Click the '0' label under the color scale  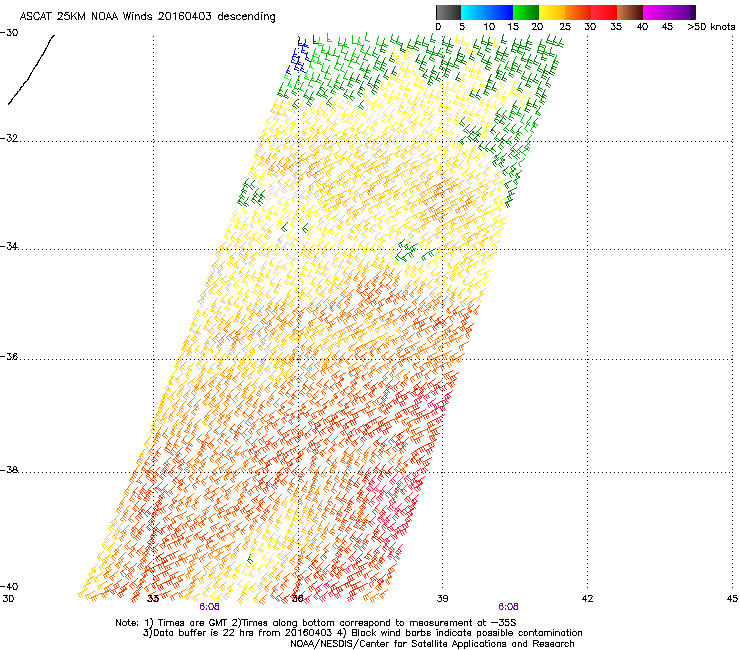point(438,27)
